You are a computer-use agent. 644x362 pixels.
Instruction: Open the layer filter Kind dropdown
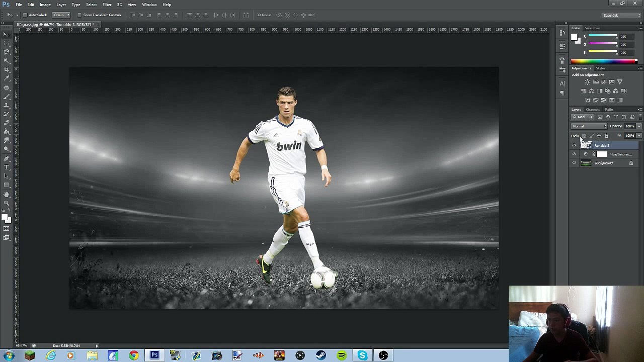click(583, 117)
